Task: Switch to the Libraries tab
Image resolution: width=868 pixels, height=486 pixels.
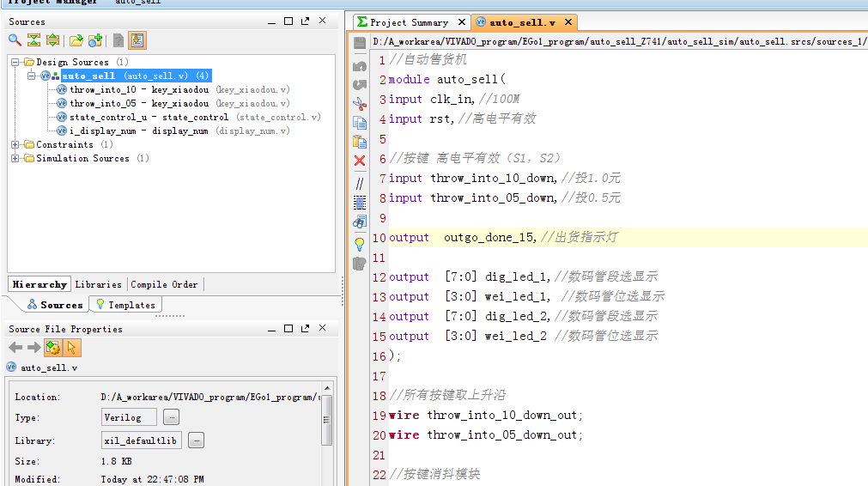Action: tap(98, 284)
